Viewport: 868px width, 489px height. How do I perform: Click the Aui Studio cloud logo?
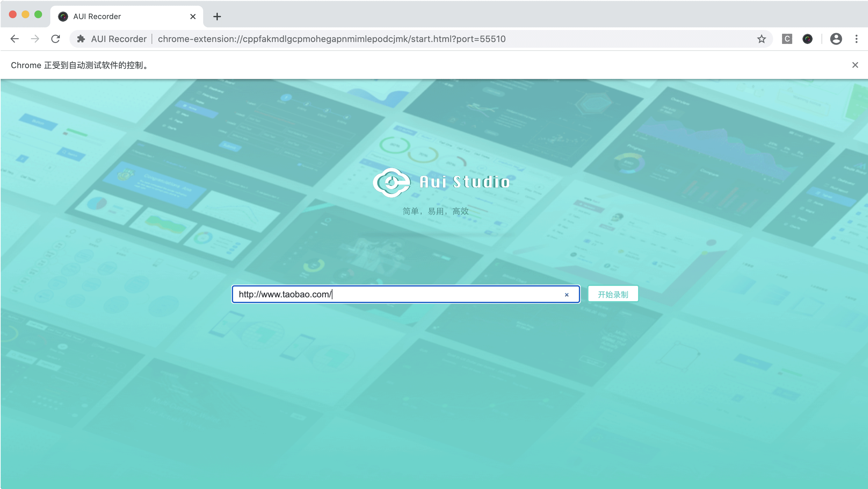(x=392, y=182)
